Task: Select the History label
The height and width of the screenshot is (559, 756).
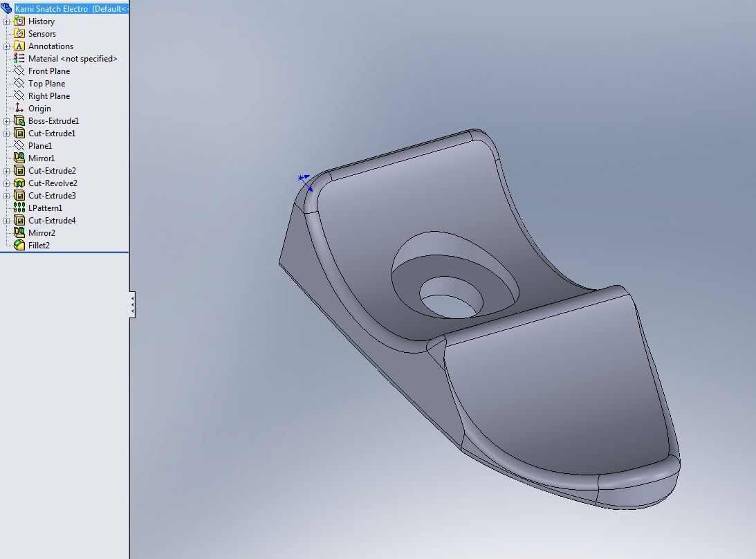Action: point(42,21)
